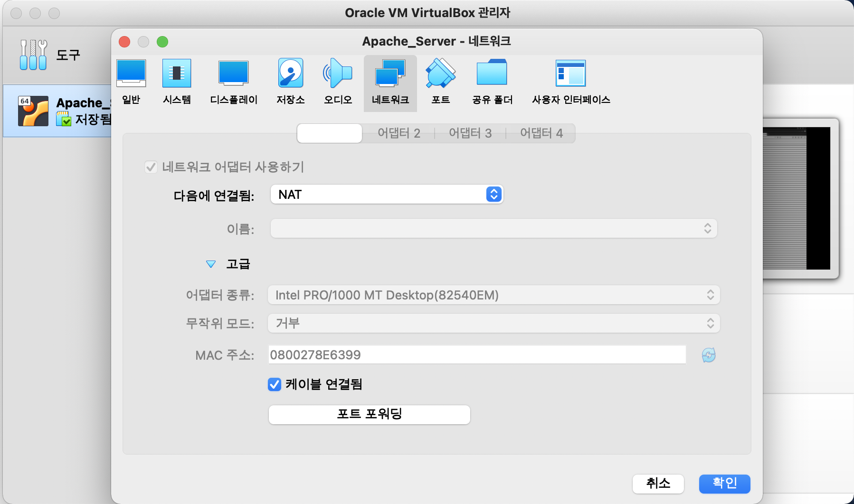Open the 다음에 연결됨 NAT dropdown
854x504 pixels.
pos(387,195)
